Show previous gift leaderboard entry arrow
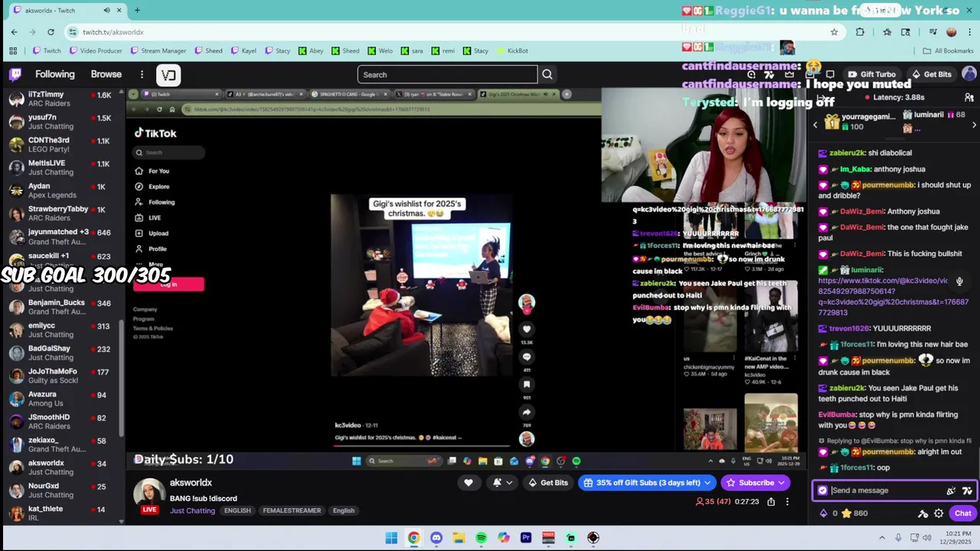980x551 pixels. click(815, 125)
